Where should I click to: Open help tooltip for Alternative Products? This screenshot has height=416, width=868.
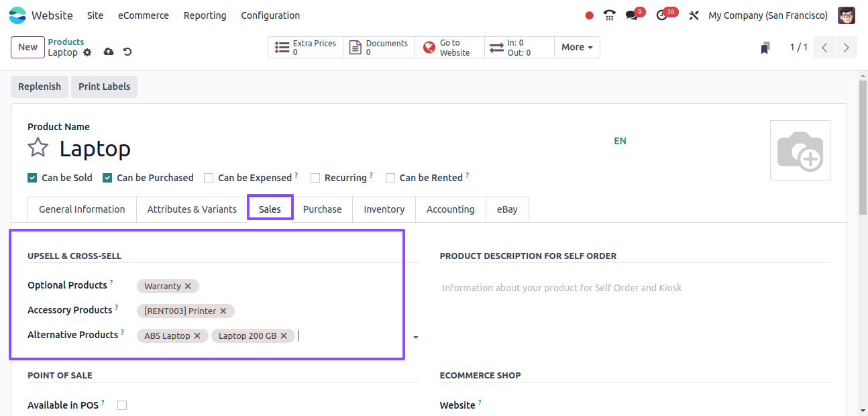point(122,332)
